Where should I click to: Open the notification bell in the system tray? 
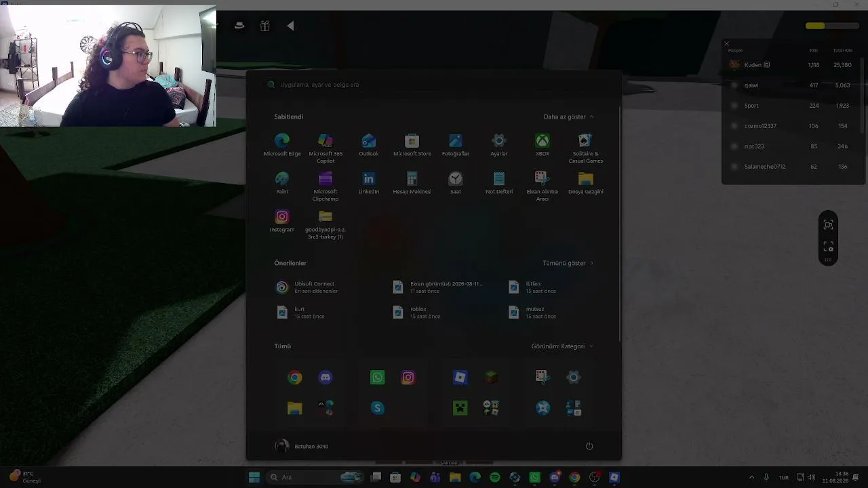856,477
